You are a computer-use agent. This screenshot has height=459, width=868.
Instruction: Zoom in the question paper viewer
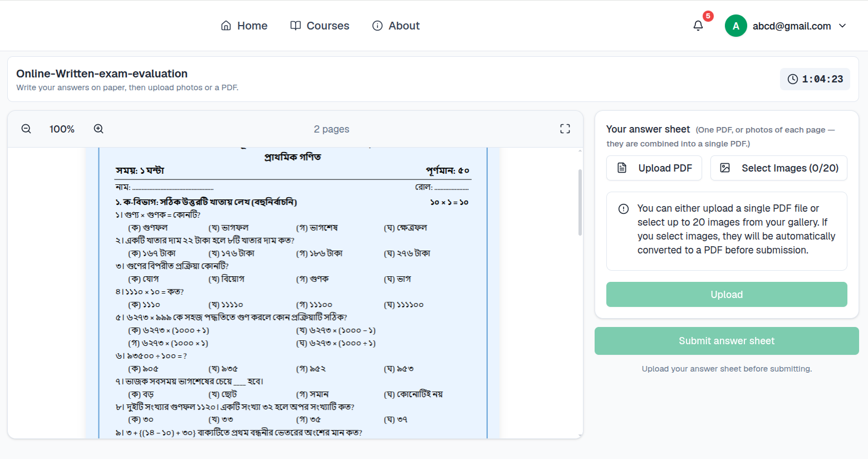click(x=99, y=129)
